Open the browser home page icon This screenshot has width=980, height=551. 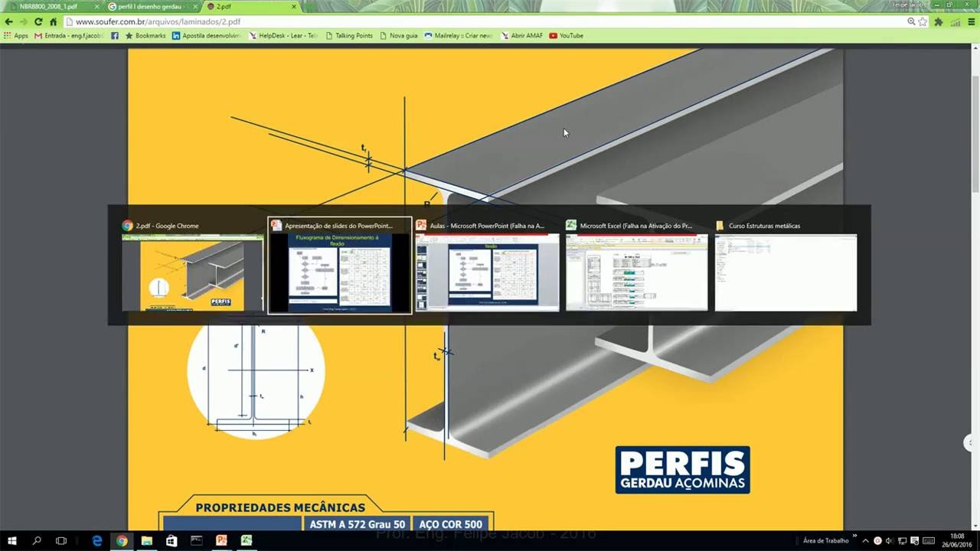(53, 21)
